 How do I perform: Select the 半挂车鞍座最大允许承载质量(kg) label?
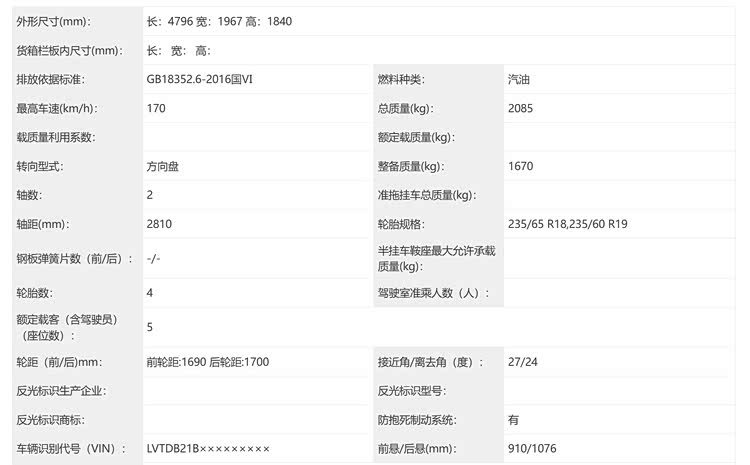pos(436,259)
